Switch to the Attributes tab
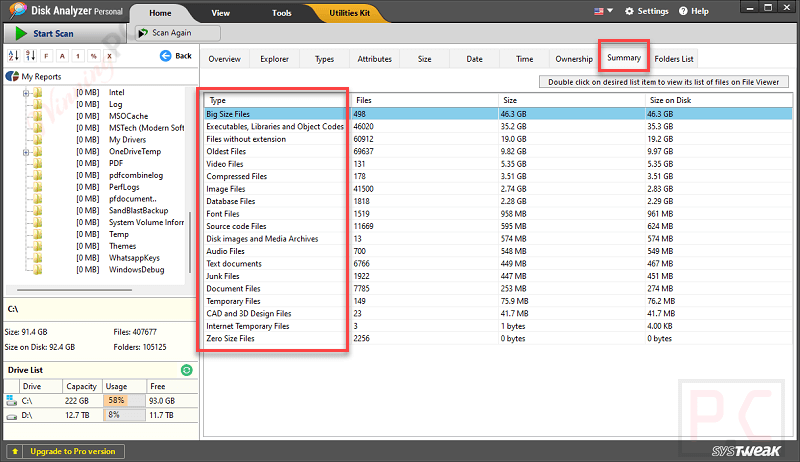This screenshot has height=462, width=800. (x=374, y=59)
